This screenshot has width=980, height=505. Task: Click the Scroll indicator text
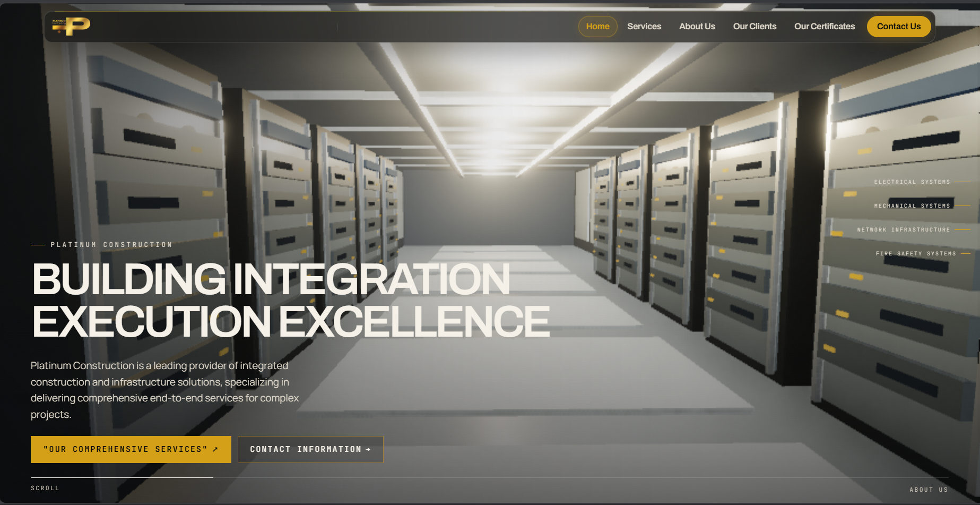click(45, 488)
